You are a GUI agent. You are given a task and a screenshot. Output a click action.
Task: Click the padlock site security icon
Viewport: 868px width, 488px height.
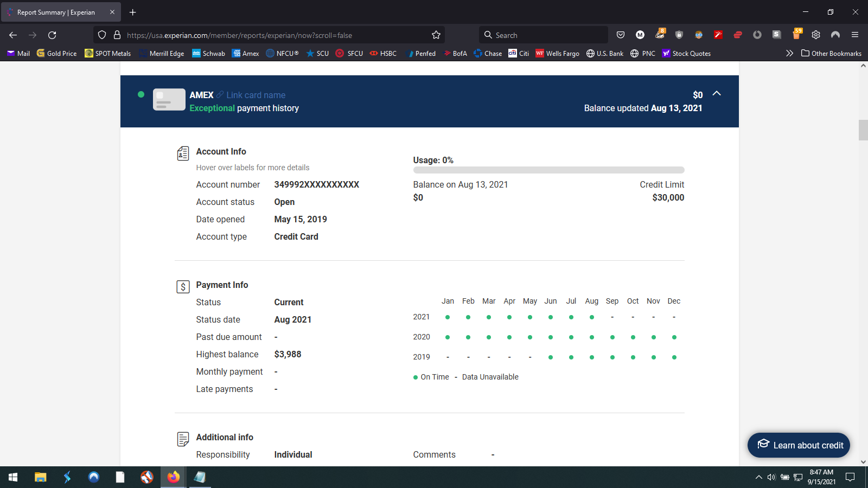pyautogui.click(x=117, y=35)
